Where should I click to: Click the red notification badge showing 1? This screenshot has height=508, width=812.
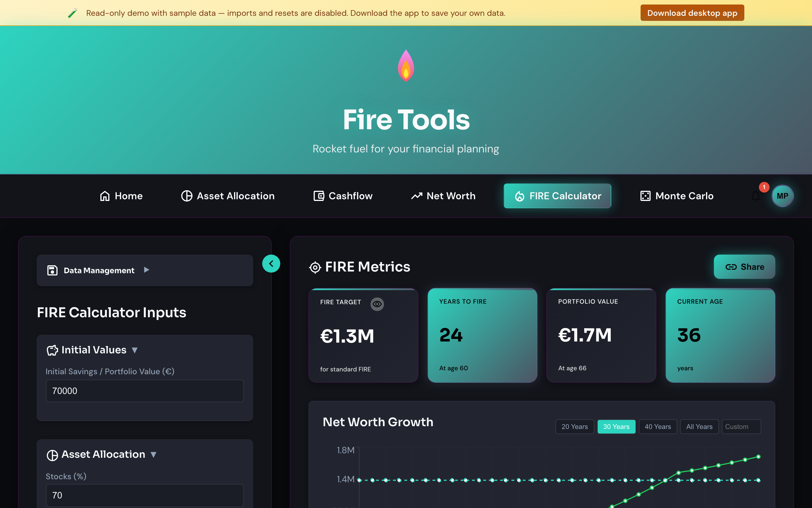pos(764,187)
